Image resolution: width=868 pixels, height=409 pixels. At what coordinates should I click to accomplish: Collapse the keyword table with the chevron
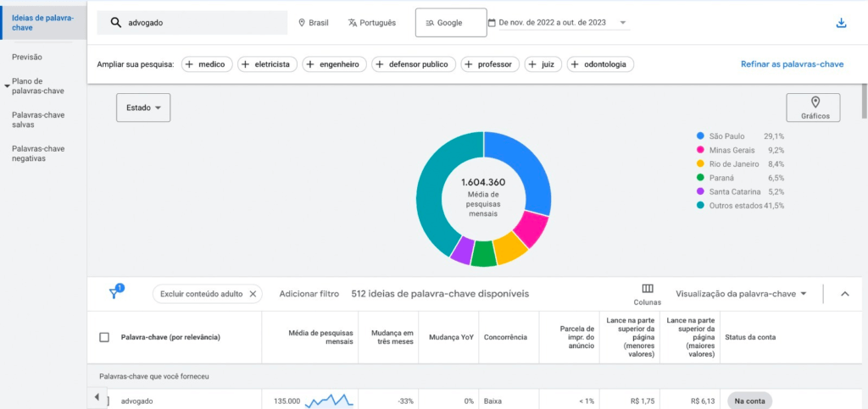tap(845, 294)
